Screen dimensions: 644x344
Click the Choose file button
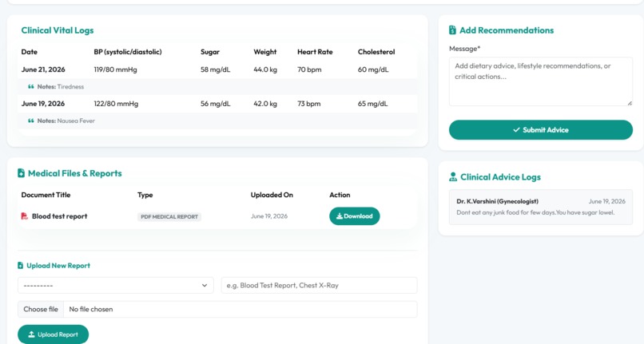tap(41, 309)
